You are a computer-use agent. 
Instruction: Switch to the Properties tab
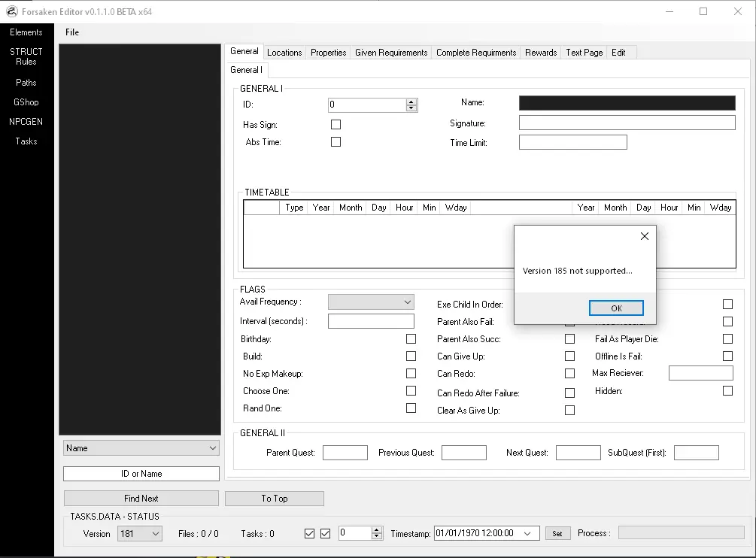coord(328,53)
